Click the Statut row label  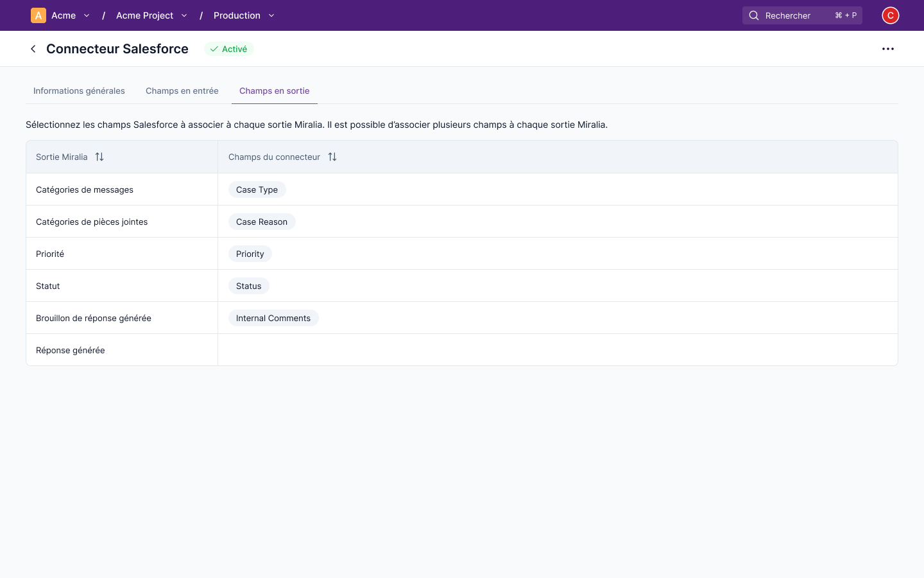point(48,286)
